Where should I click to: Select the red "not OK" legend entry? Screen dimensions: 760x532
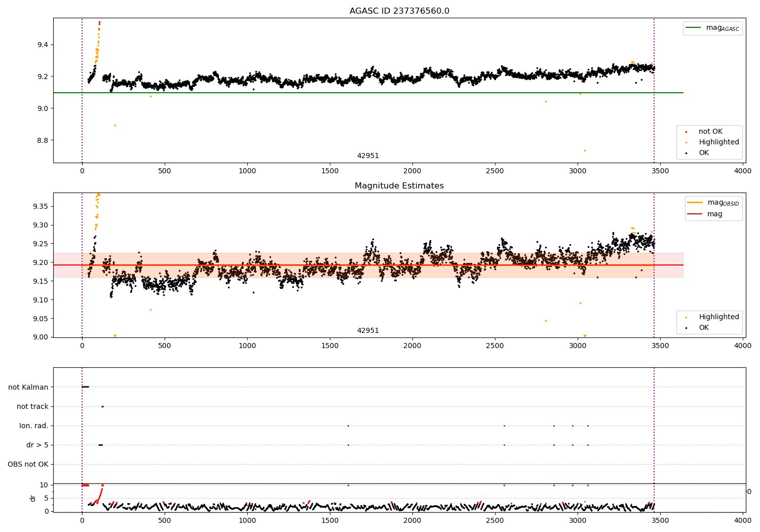click(710, 132)
